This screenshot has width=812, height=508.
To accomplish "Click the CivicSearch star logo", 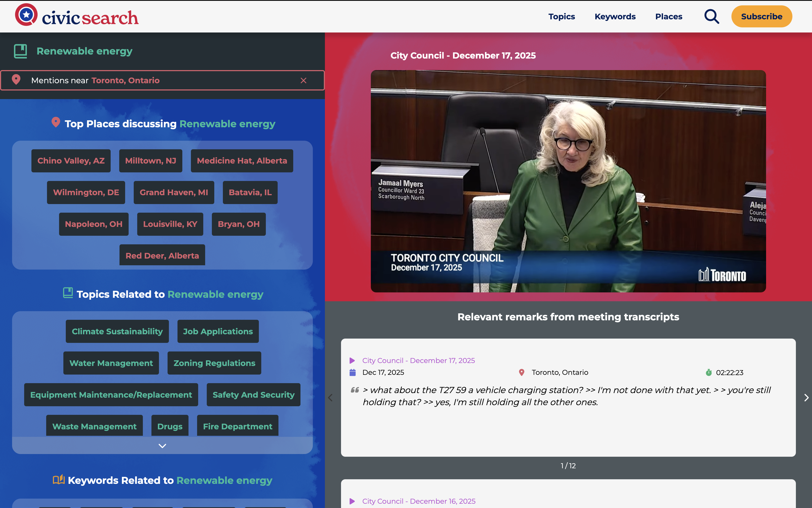I will pos(26,15).
